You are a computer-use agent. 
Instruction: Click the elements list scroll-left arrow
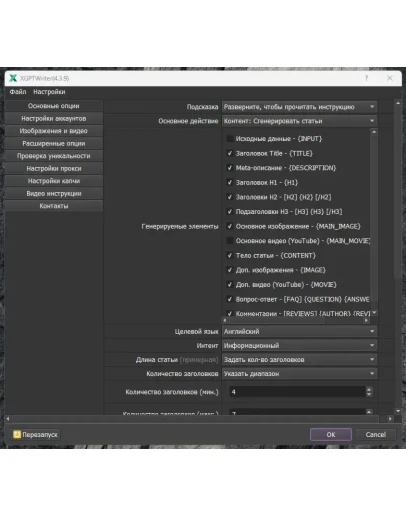click(x=225, y=320)
